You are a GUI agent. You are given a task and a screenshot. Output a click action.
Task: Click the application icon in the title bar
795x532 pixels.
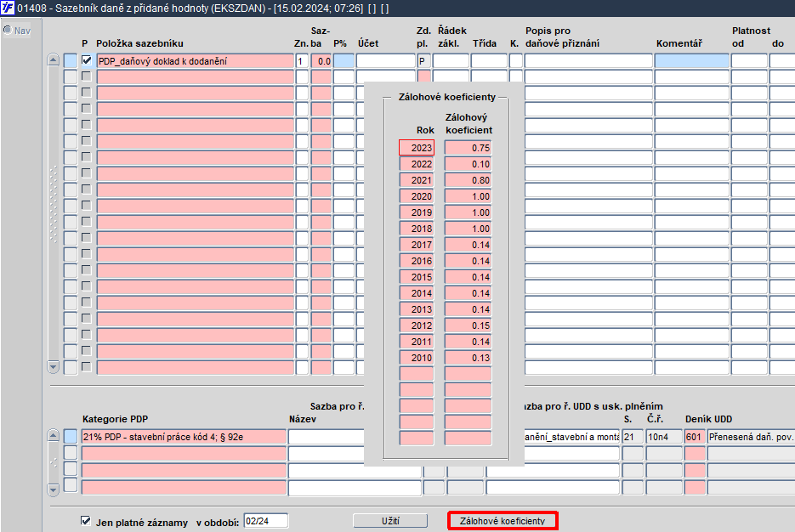point(9,8)
